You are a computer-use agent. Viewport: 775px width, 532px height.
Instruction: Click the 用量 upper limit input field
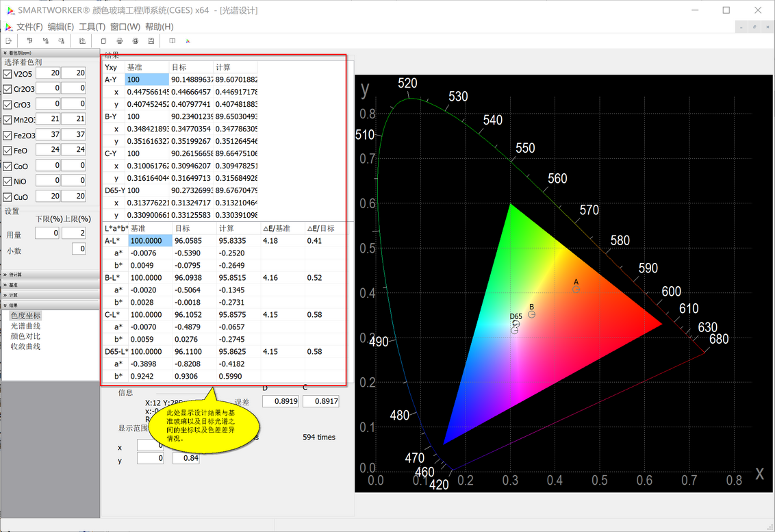pyautogui.click(x=74, y=233)
